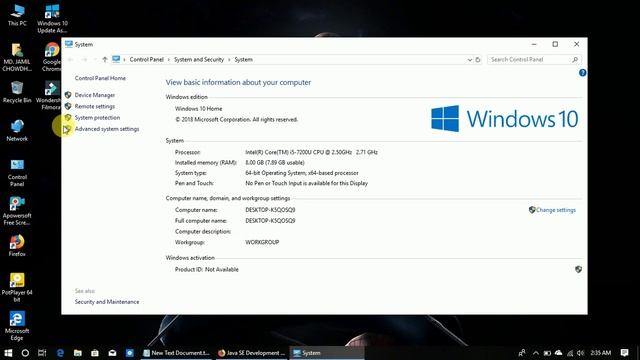
Task: Open Edge from the taskbar
Action: coord(60,353)
